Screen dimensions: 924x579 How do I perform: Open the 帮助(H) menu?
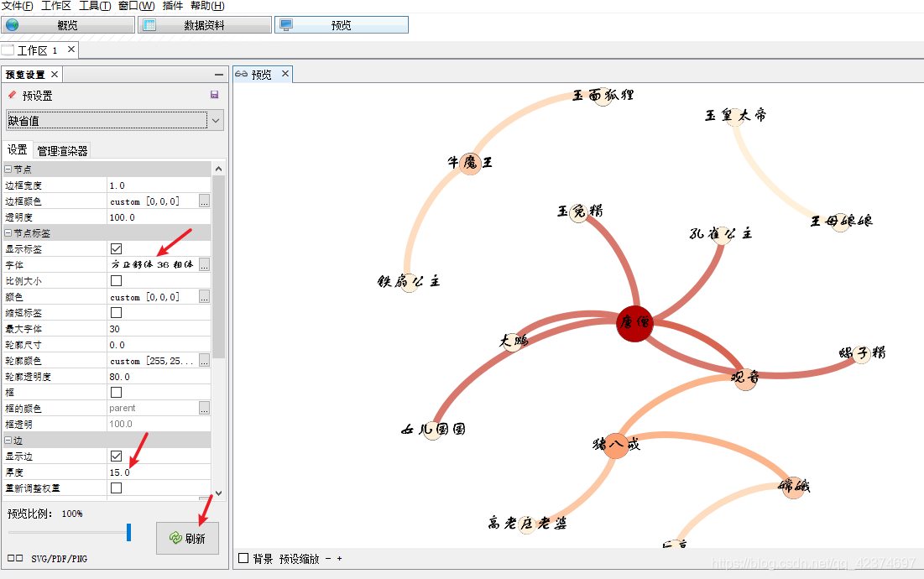pyautogui.click(x=207, y=6)
